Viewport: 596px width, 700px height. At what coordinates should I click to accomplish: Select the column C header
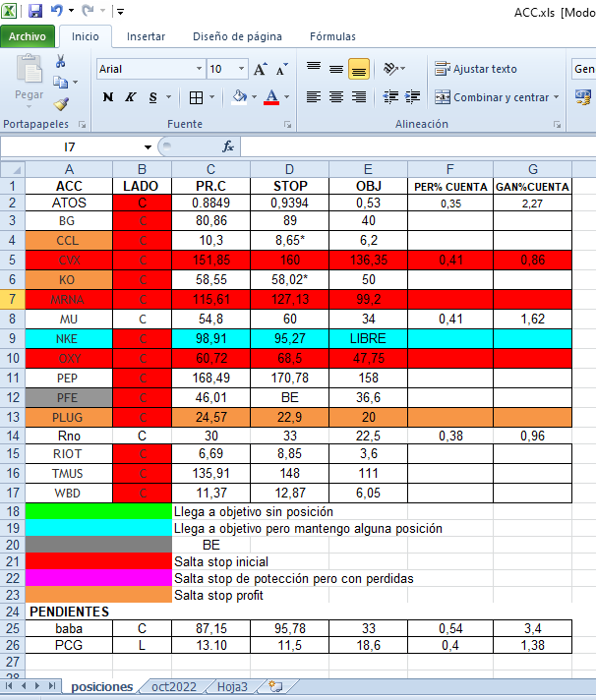click(x=210, y=170)
